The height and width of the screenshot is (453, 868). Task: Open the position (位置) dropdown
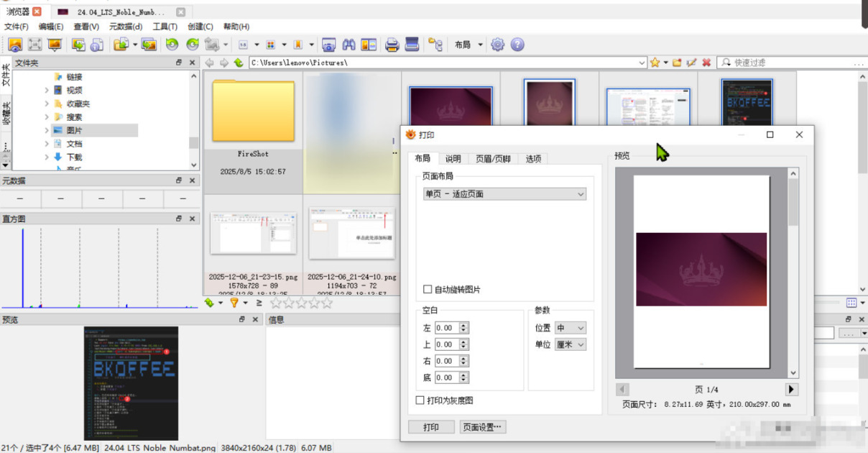(x=571, y=328)
